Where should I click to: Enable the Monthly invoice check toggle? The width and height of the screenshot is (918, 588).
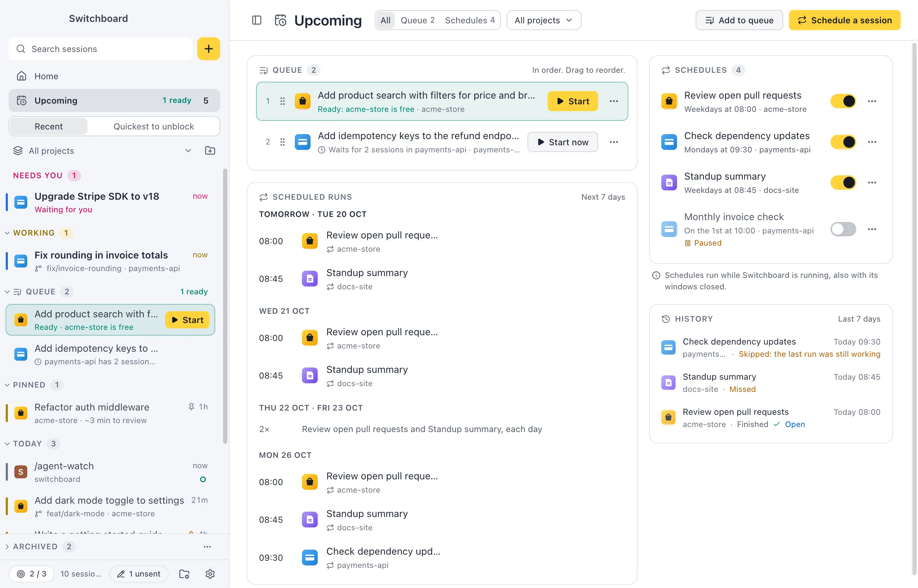[x=843, y=229]
